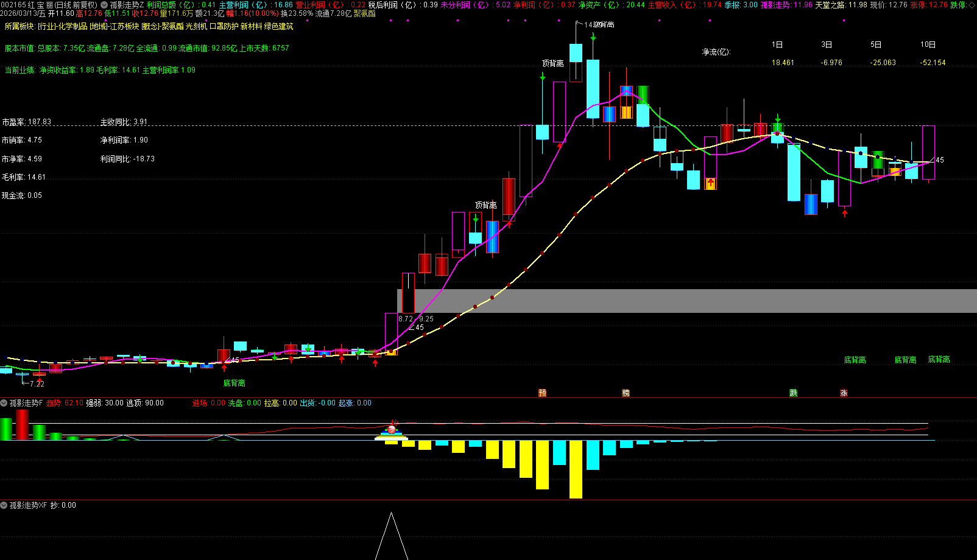Select the last magenta-outlined candlestick
The height and width of the screenshot is (560, 977).
(928, 153)
